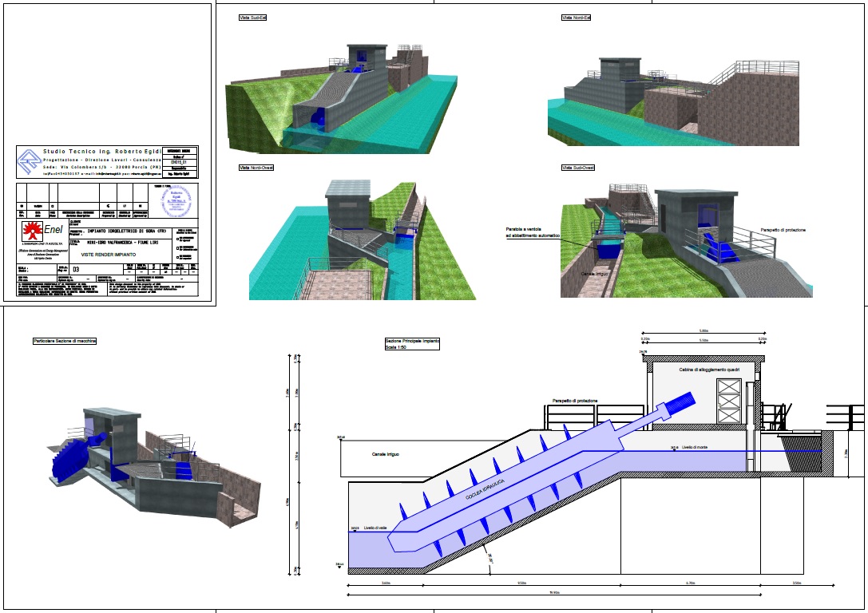Click the '5.50m' dimension above the cabin
The image size is (868, 613).
(704, 340)
